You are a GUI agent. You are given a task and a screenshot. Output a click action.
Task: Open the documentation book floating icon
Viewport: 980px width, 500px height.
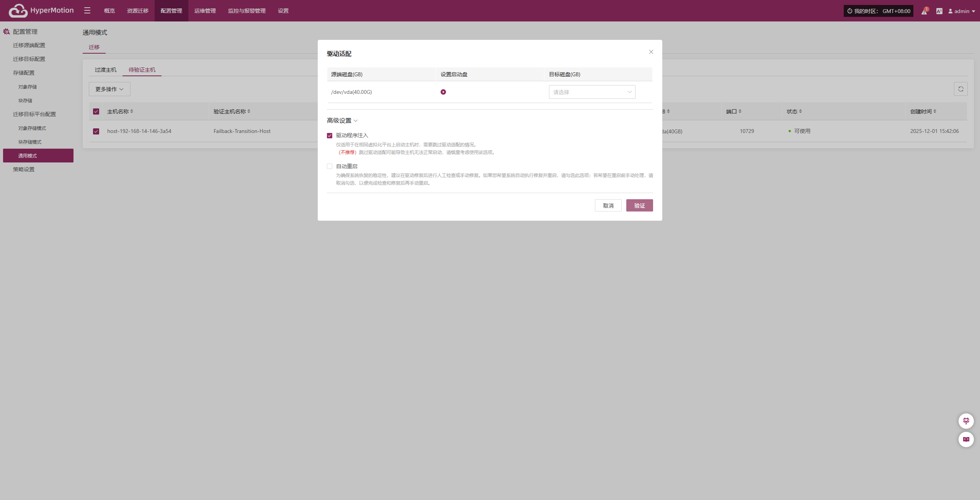point(966,439)
